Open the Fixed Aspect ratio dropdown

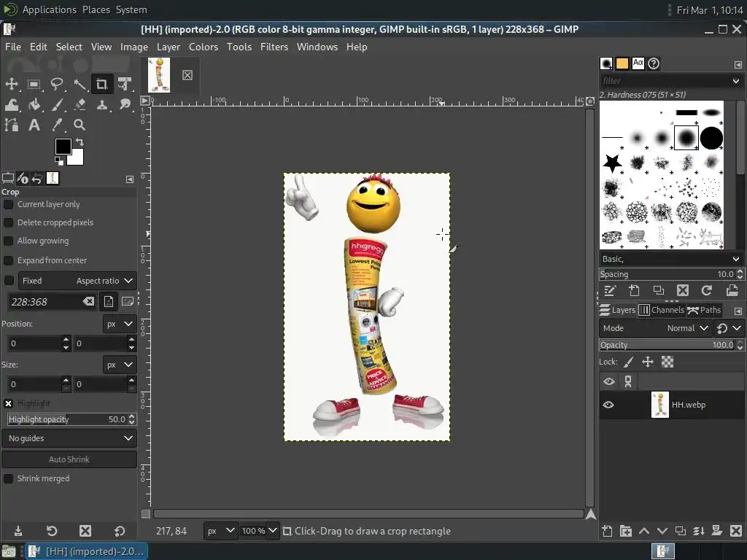[x=77, y=281]
